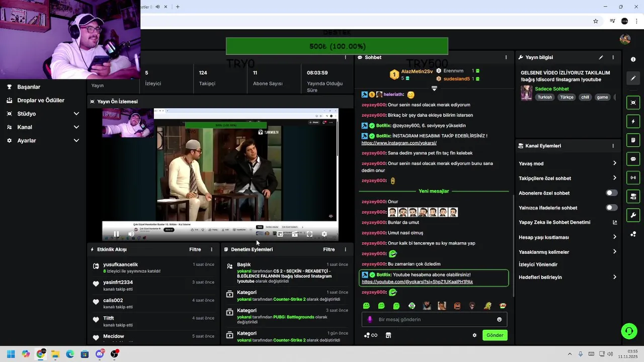This screenshot has height=362, width=644.
Task: Toggle the broadcast signal icon in right sidebar
Action: click(x=633, y=177)
